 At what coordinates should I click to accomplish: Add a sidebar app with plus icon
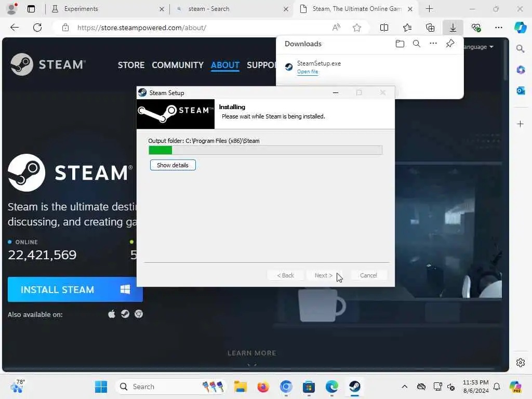(521, 124)
